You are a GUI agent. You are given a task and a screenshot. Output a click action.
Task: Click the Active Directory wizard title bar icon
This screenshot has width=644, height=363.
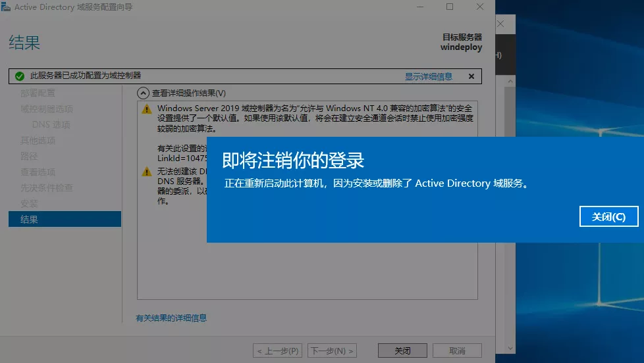pos(7,7)
